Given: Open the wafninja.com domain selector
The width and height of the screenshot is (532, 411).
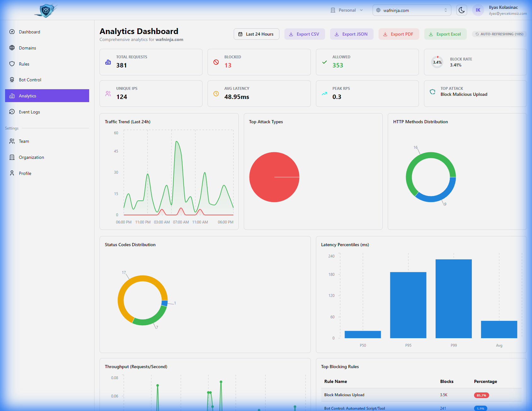Looking at the screenshot, I should [412, 10].
